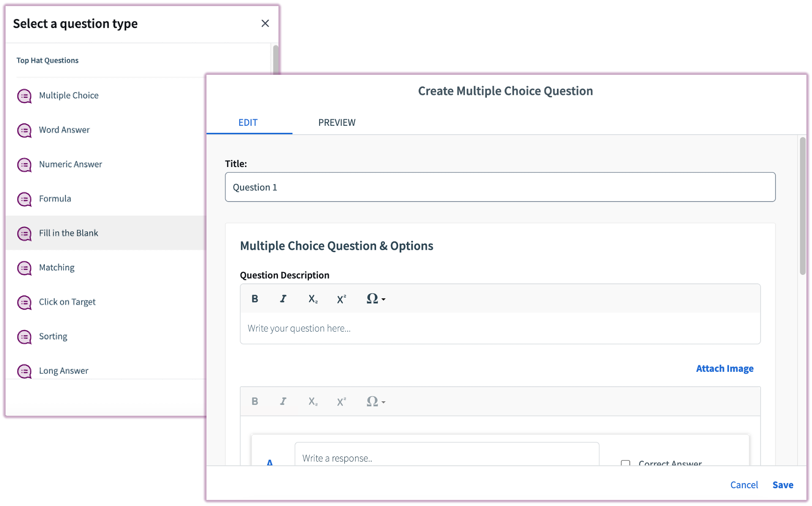Check the Correct Answer checkbox
Image resolution: width=812 pixels, height=506 pixels.
[x=625, y=463]
